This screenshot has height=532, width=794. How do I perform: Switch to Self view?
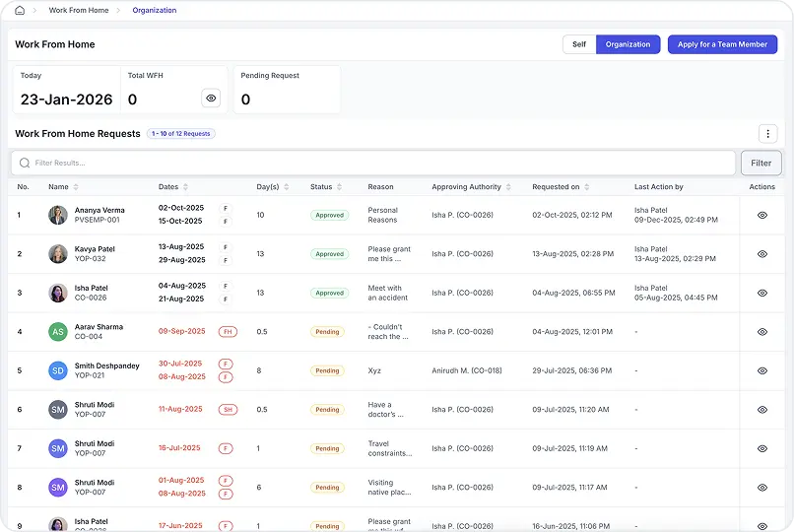point(579,44)
